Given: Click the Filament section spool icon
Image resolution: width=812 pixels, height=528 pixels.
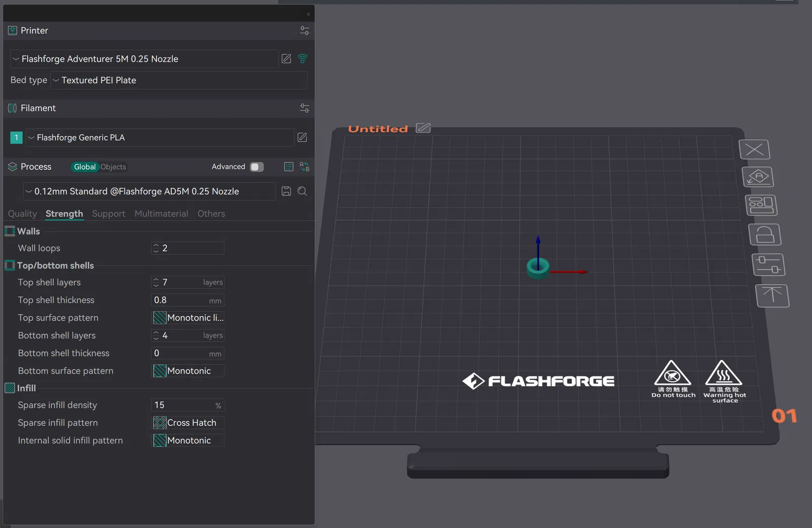Looking at the screenshot, I should [x=13, y=108].
